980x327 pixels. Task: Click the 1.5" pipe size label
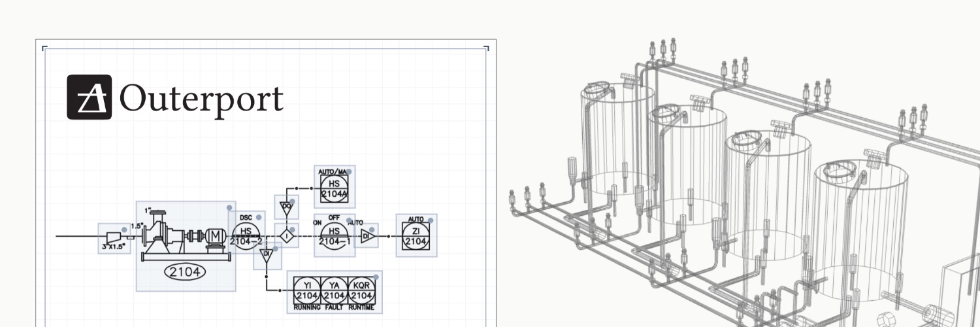tap(137, 226)
